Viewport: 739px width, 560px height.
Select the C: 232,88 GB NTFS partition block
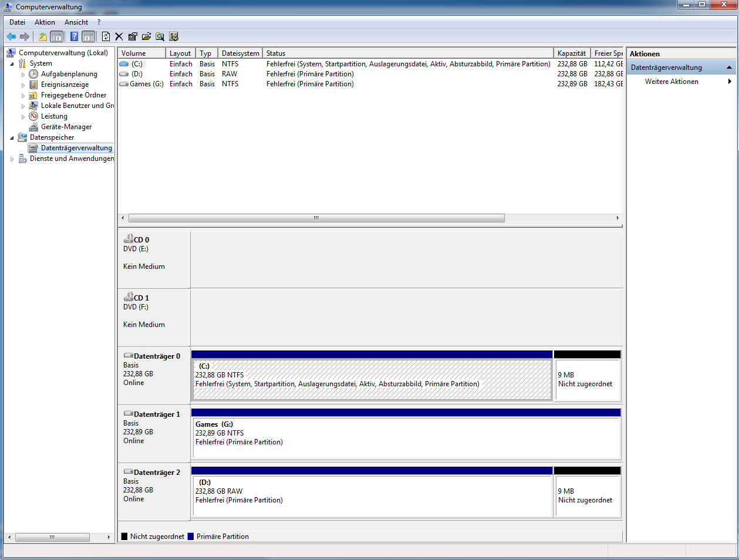pos(372,379)
